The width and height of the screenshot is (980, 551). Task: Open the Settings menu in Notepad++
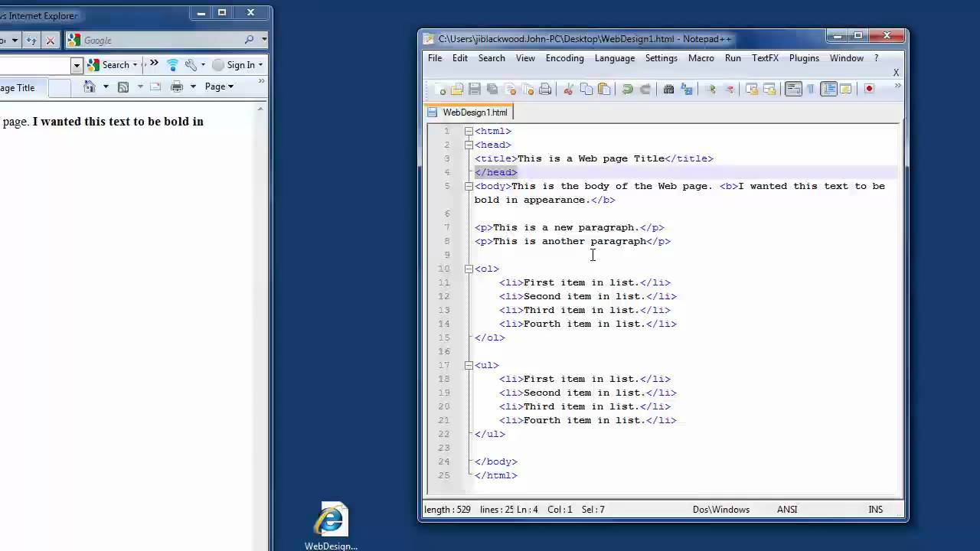coord(661,58)
